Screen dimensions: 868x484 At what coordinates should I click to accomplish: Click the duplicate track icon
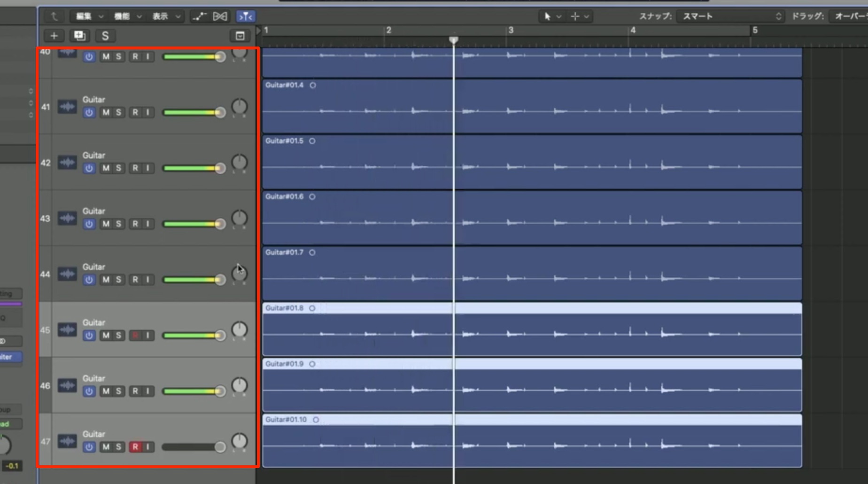click(79, 36)
